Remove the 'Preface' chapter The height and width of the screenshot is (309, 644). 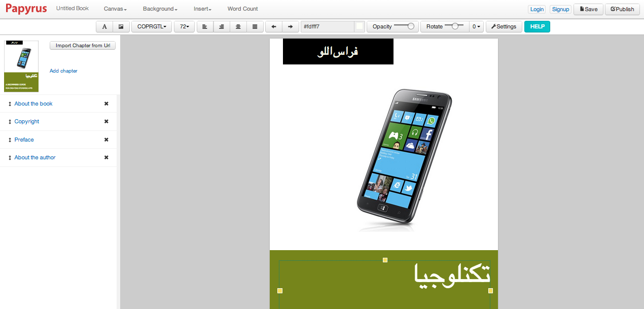coord(106,140)
